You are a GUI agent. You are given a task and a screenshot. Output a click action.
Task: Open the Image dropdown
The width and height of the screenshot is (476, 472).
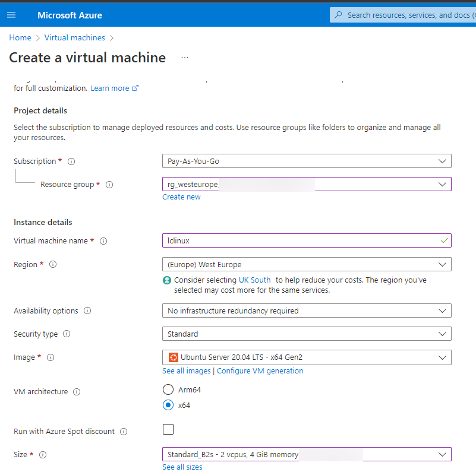[307, 357]
